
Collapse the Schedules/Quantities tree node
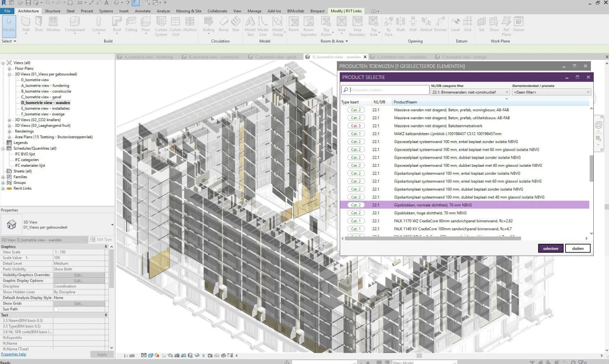[3, 148]
